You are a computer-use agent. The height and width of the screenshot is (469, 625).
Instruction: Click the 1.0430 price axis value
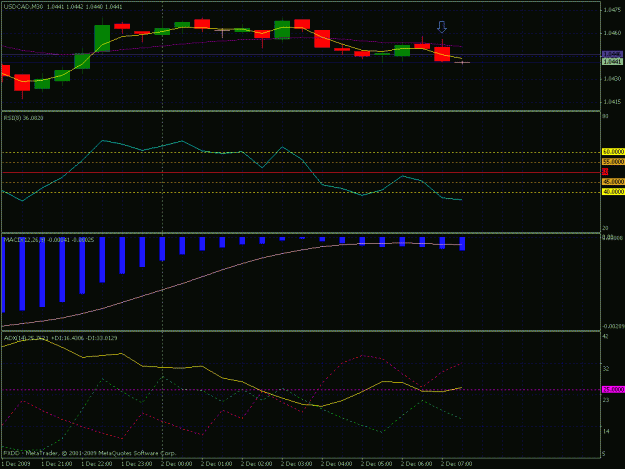point(612,79)
